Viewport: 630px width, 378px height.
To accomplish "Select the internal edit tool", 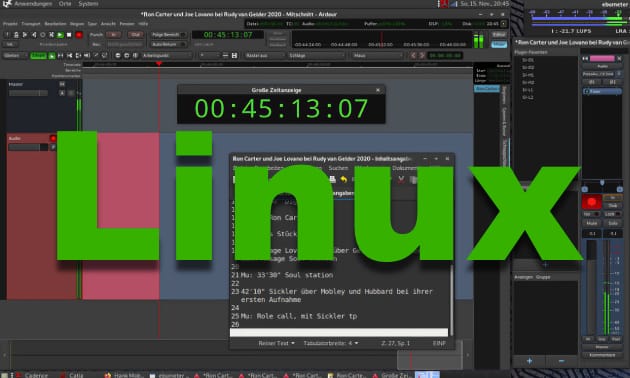I will click(x=104, y=55).
